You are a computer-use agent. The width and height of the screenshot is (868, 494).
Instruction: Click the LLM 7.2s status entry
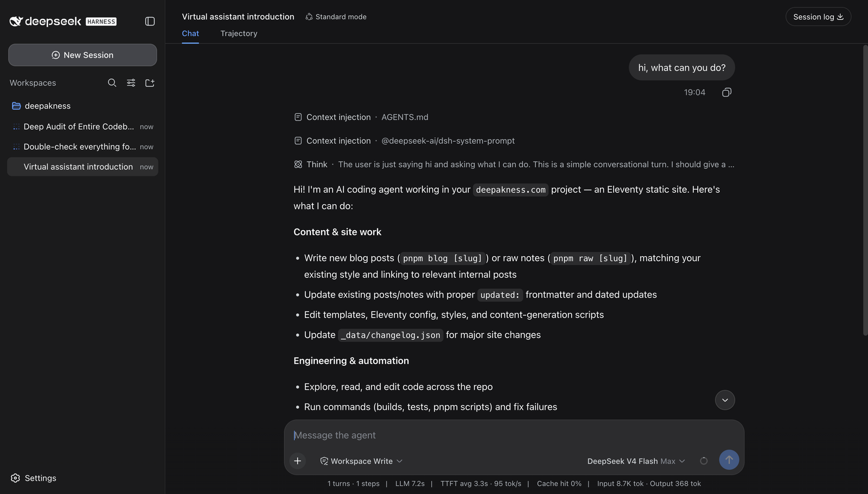[x=410, y=484]
